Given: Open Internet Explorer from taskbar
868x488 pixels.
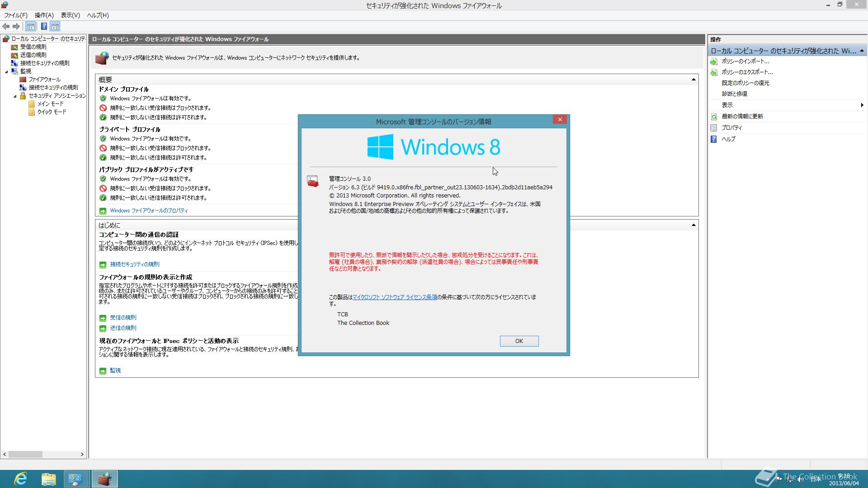Looking at the screenshot, I should [x=21, y=479].
